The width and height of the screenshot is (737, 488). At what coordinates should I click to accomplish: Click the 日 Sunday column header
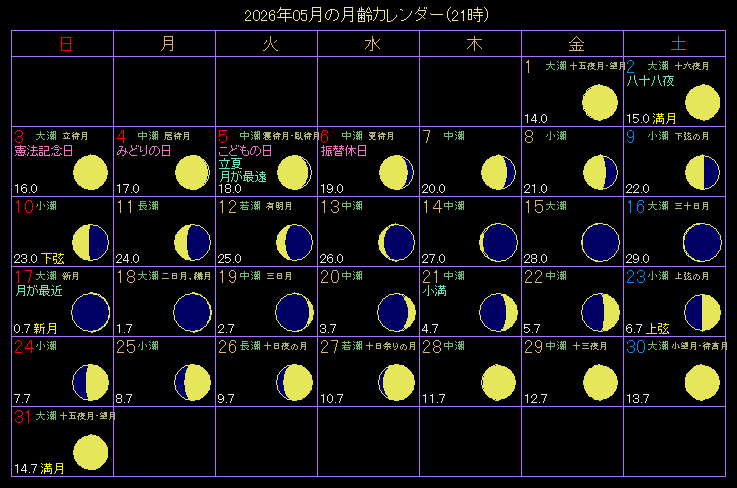(x=65, y=44)
